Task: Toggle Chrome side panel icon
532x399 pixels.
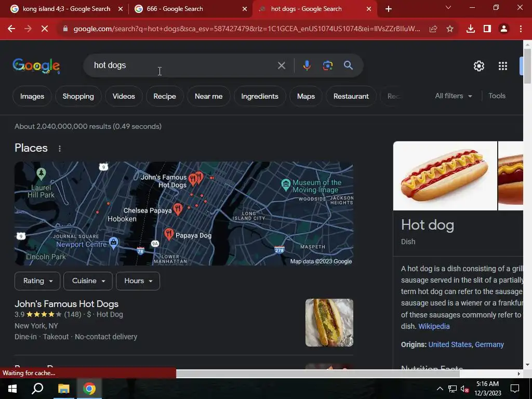Action: [x=487, y=29]
